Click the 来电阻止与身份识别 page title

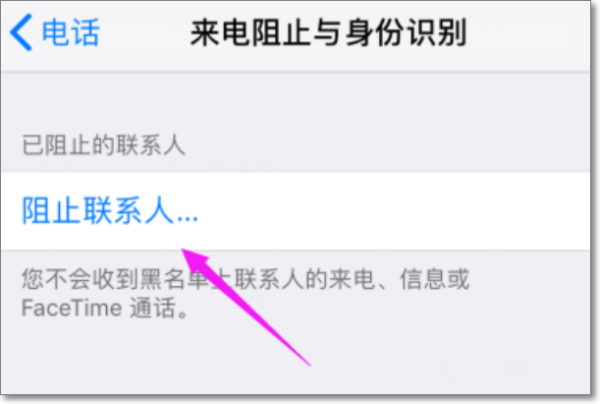click(328, 33)
